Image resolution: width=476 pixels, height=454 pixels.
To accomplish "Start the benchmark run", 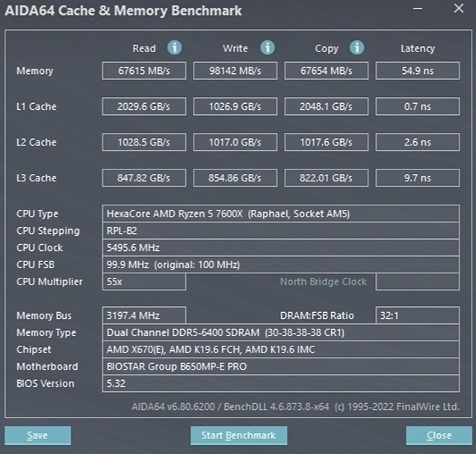I will [238, 435].
